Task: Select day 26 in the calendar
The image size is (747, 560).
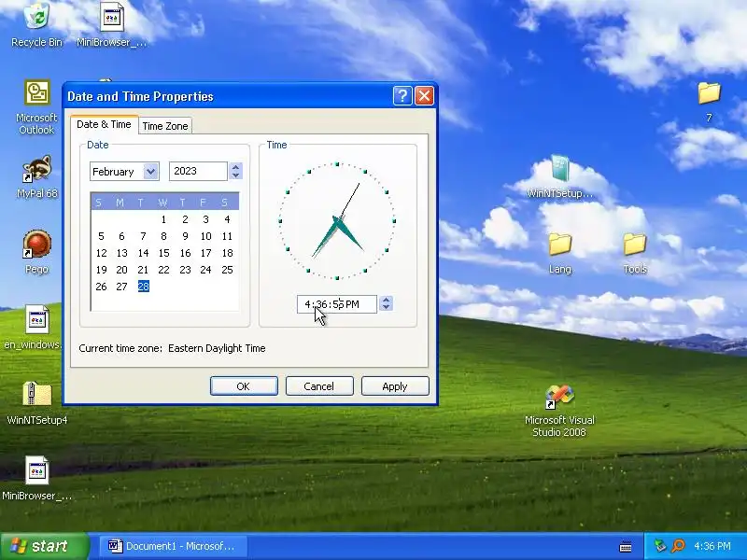Action: [x=101, y=287]
